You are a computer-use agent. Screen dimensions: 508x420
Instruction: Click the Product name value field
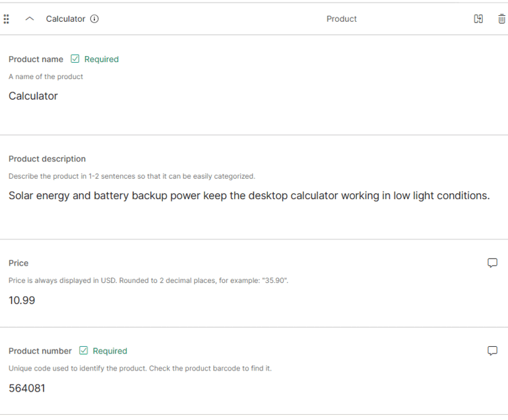tap(34, 96)
